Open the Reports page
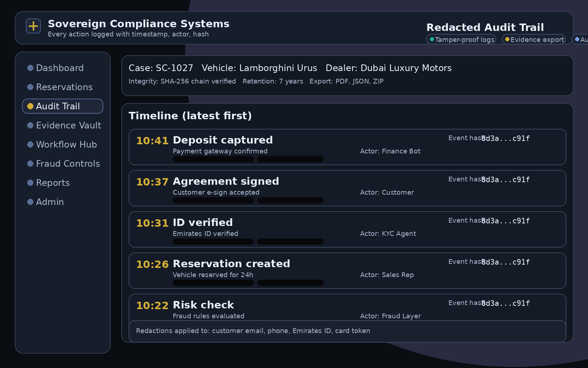This screenshot has height=368, width=588. pos(53,183)
